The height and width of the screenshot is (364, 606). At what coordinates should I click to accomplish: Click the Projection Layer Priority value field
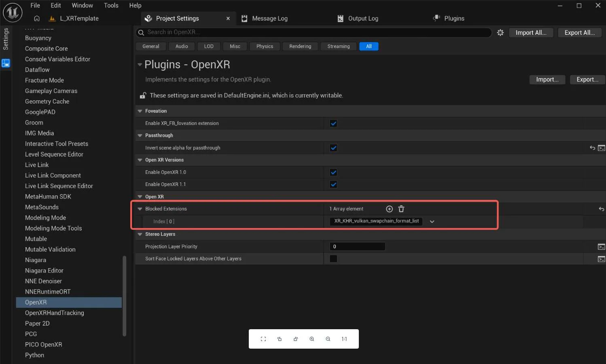357,246
